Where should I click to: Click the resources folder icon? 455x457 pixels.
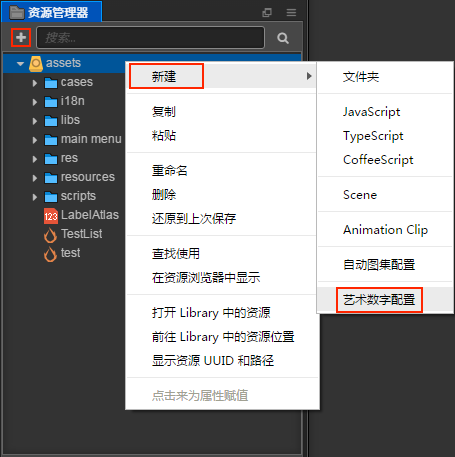point(51,178)
